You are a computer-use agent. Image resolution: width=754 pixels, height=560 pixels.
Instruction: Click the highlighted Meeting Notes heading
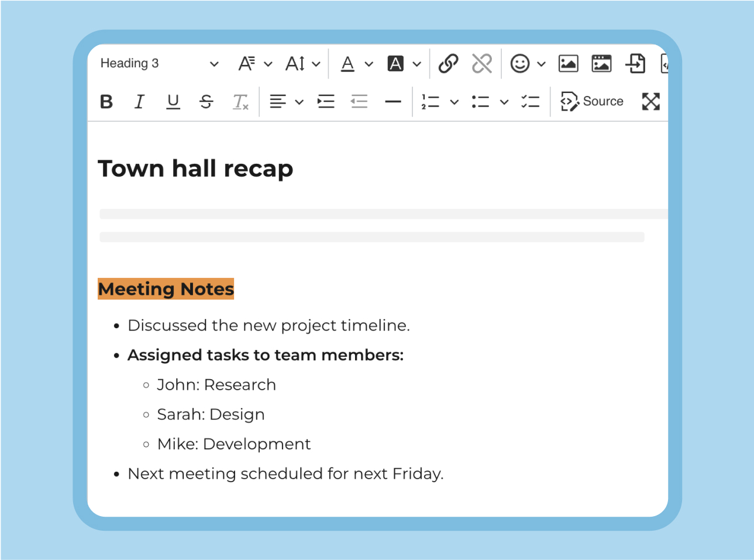166,289
